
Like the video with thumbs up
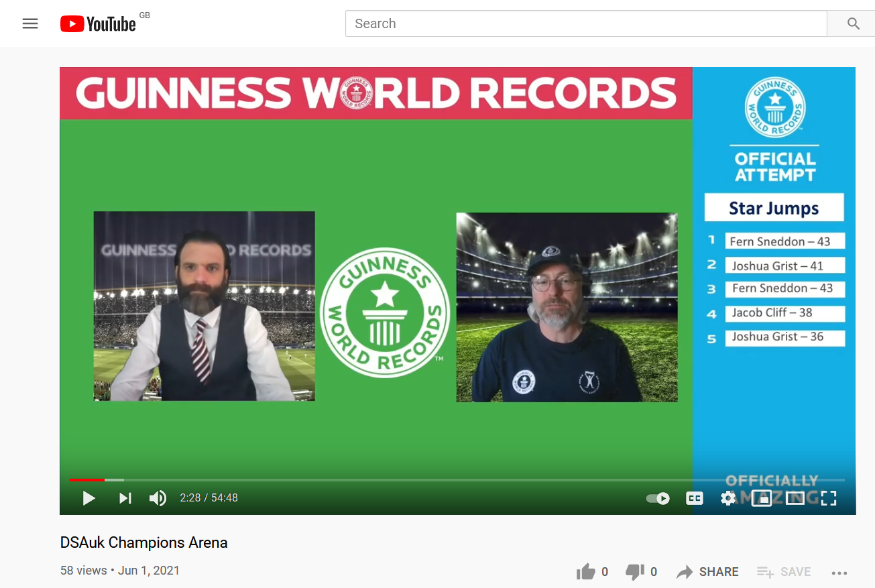click(x=586, y=572)
